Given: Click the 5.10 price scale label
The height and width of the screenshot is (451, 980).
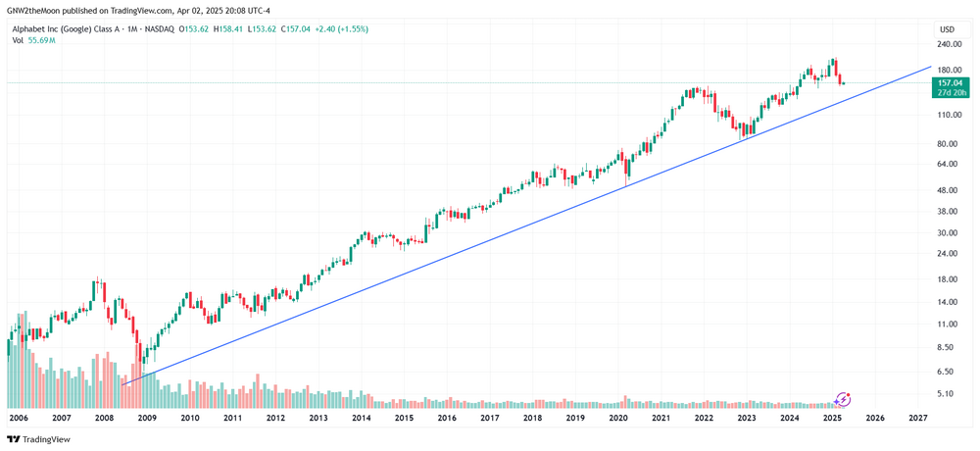Looking at the screenshot, I should coord(948,394).
